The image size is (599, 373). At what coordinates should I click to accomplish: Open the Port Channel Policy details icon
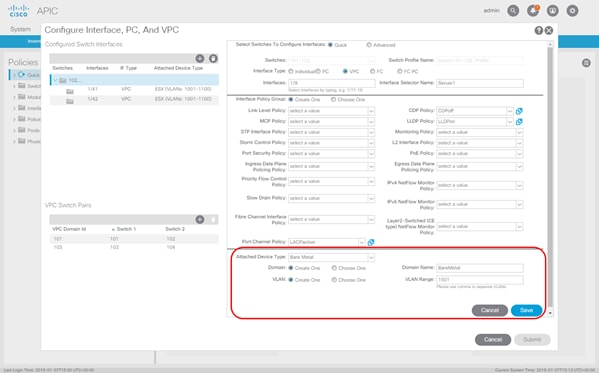pyautogui.click(x=371, y=242)
